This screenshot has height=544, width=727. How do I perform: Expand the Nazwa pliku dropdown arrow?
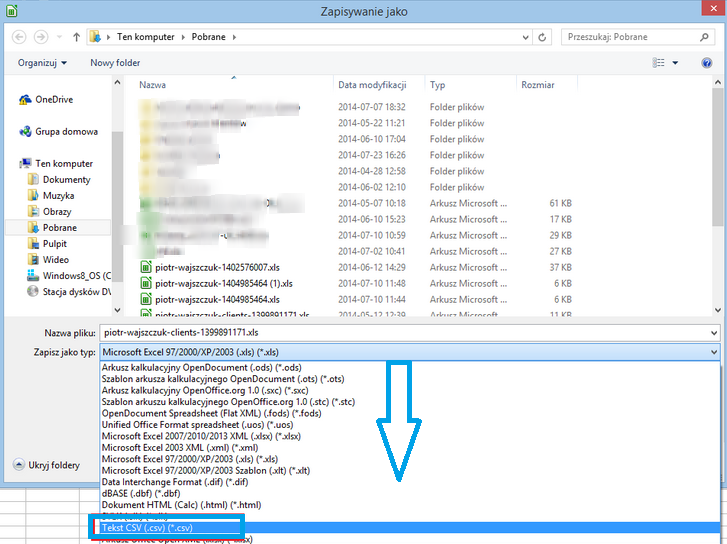point(714,333)
